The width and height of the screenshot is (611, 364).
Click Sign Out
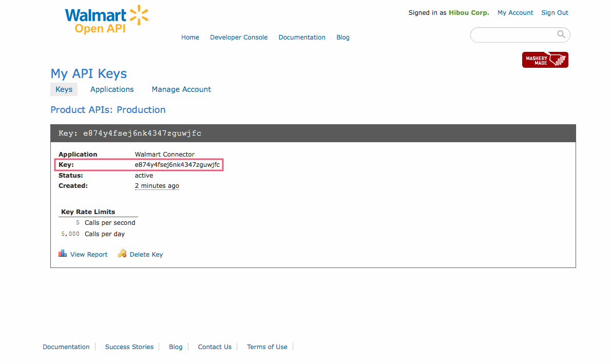[555, 13]
